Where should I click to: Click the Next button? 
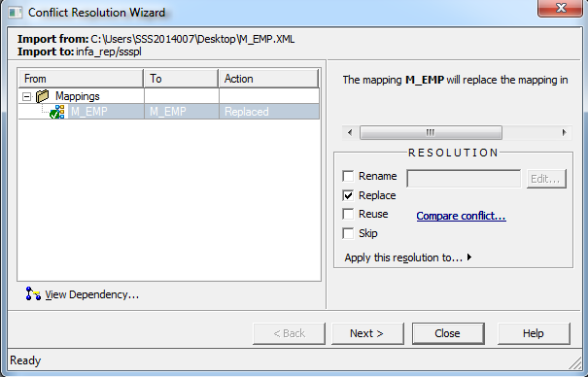[367, 333]
